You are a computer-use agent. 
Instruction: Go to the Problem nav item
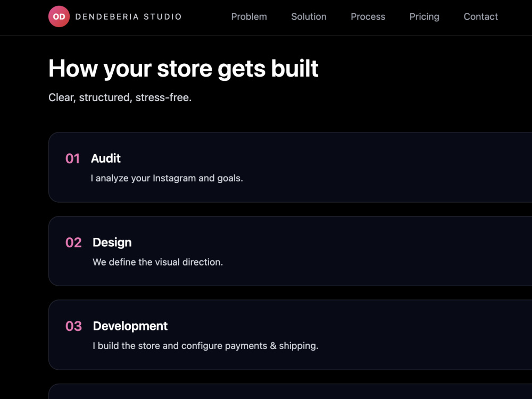point(249,16)
